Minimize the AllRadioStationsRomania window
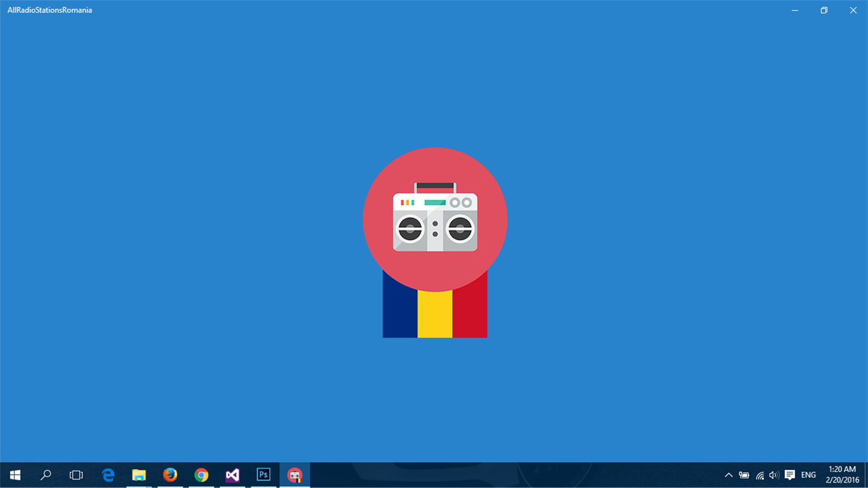Screen dimensions: 868x488 (795, 10)
